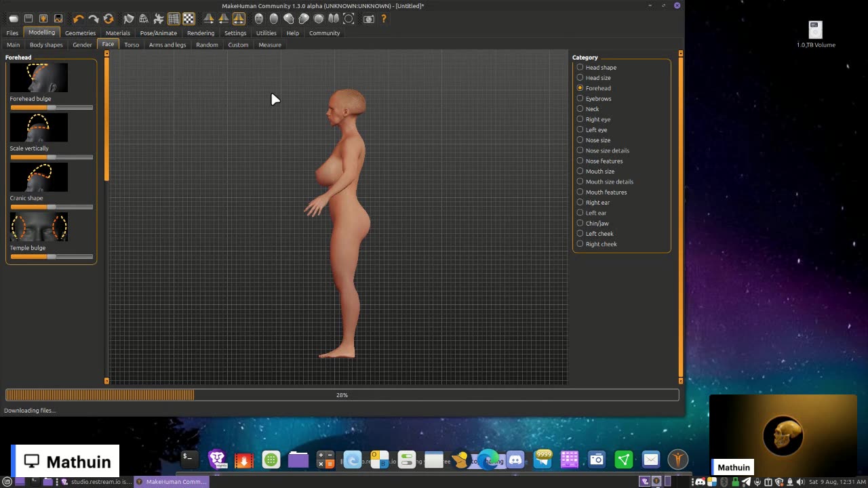Screen dimensions: 868x488
Task: Click the Undo arrow in the toolbar
Action: pos(79,19)
